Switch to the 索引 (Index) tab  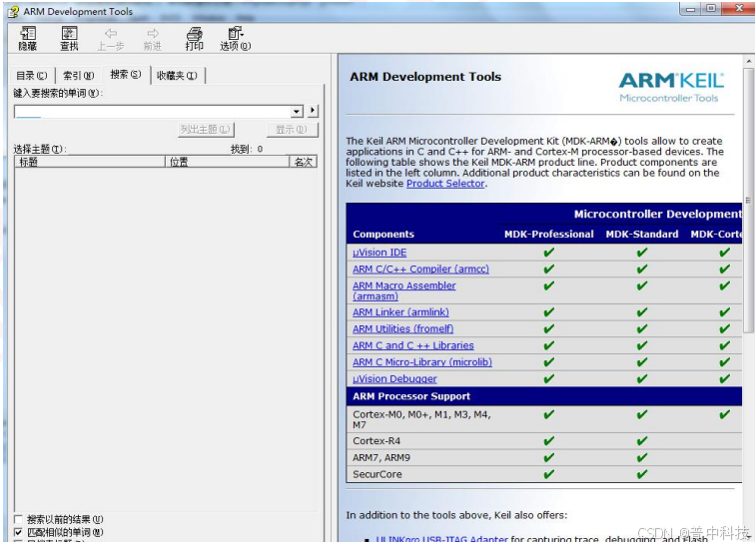79,76
